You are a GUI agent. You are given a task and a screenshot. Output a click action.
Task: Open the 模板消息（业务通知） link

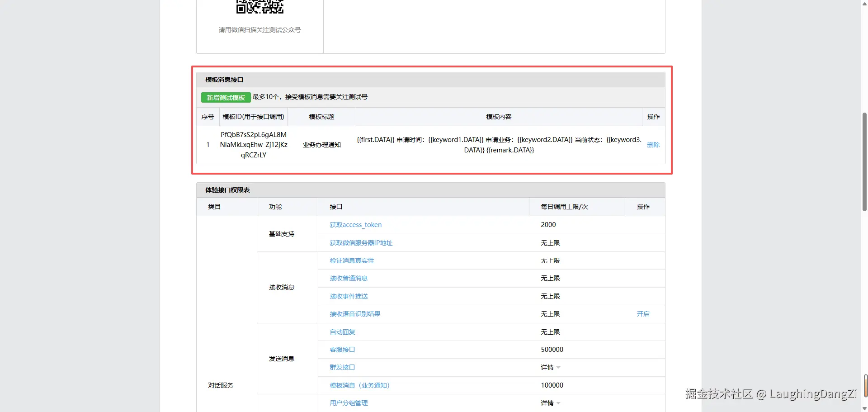click(x=359, y=385)
